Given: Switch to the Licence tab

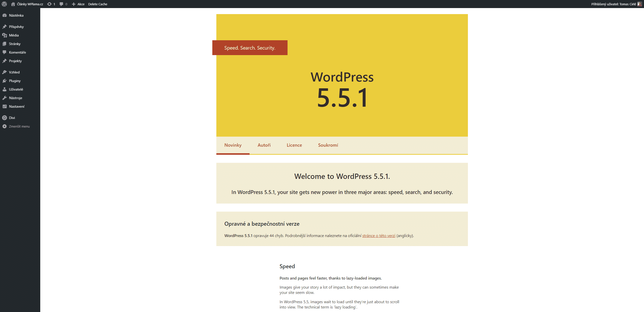Looking at the screenshot, I should (x=294, y=145).
